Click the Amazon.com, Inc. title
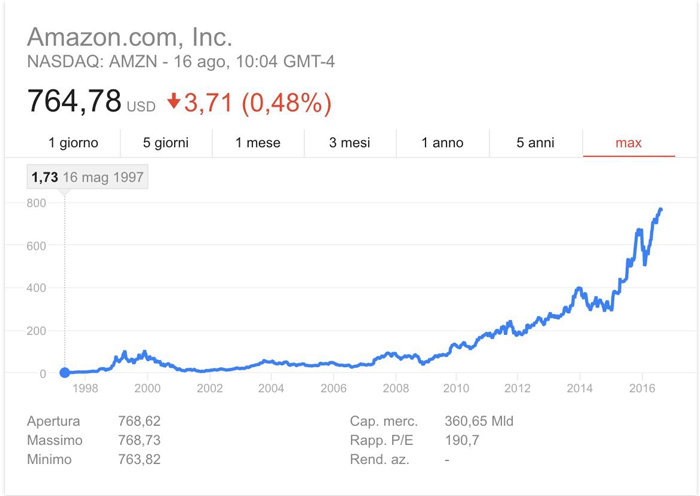700x496 pixels. click(130, 37)
